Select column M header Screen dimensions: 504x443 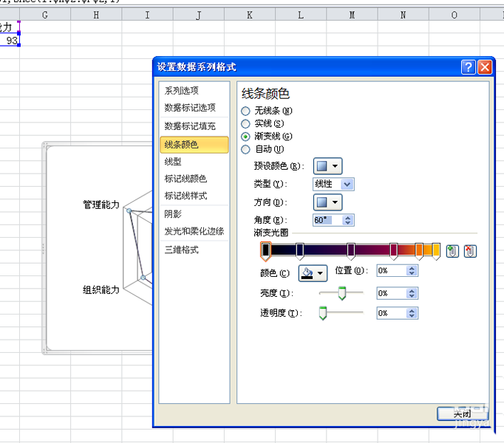click(x=352, y=15)
